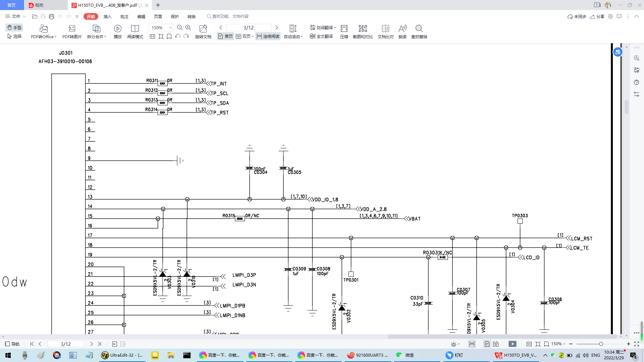This screenshot has width=644, height=362.
Task: Click the zoom slider in status bar
Action: click(x=601, y=344)
